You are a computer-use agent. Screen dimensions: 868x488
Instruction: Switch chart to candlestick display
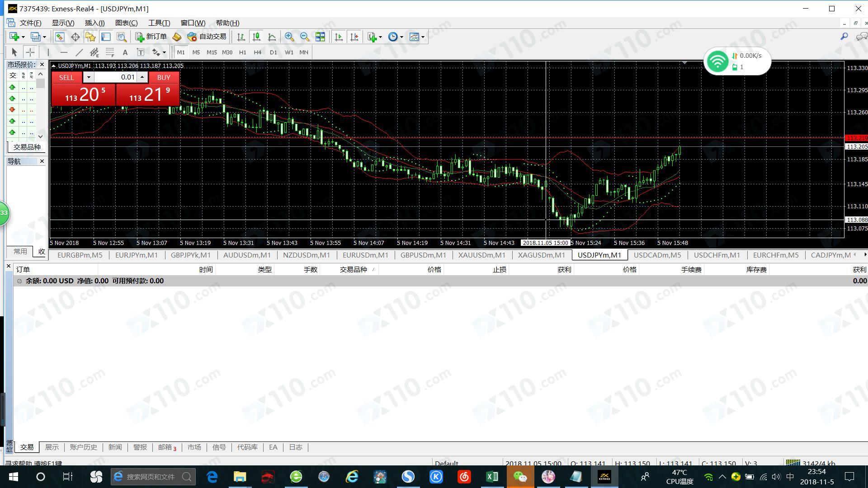click(256, 37)
